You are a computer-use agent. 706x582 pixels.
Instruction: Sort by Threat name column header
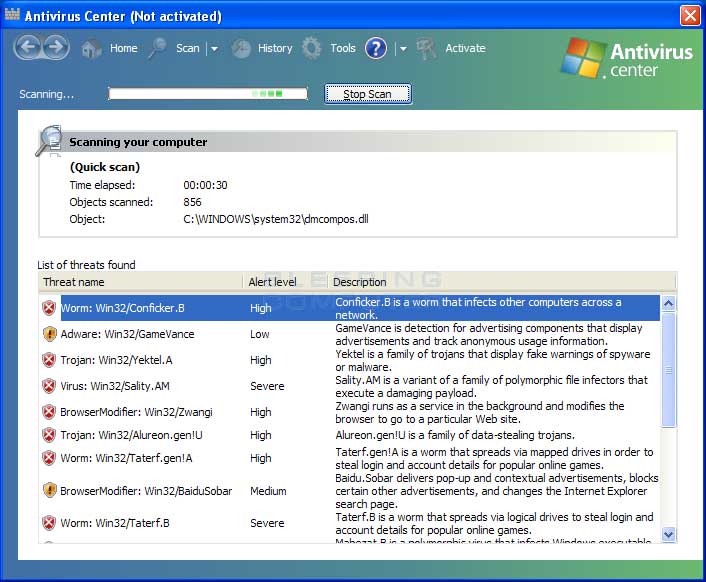pyautogui.click(x=140, y=282)
